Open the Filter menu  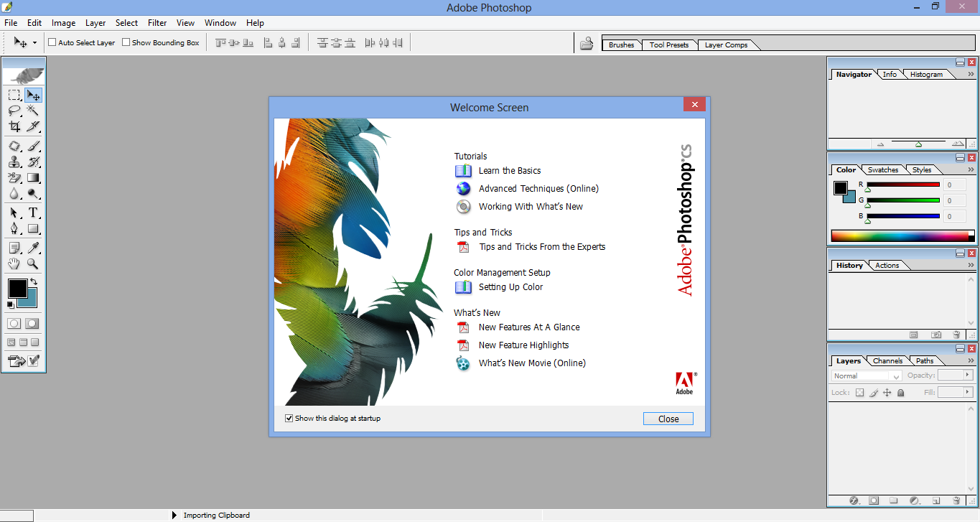point(157,22)
